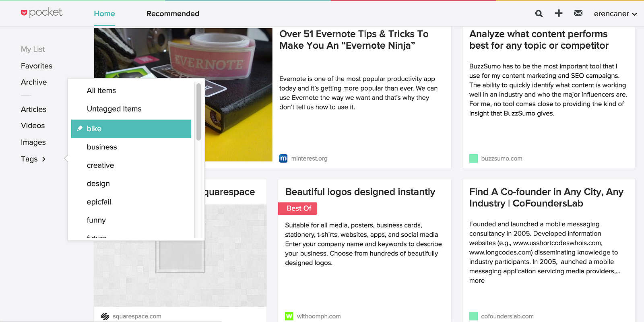Open the inbox envelope icon
The width and height of the screenshot is (644, 322).
578,13
